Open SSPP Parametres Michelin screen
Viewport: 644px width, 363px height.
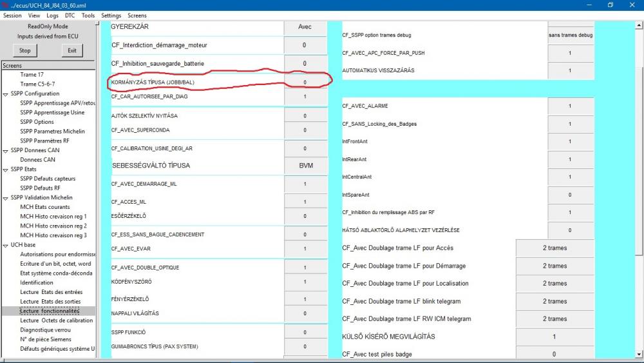point(52,131)
